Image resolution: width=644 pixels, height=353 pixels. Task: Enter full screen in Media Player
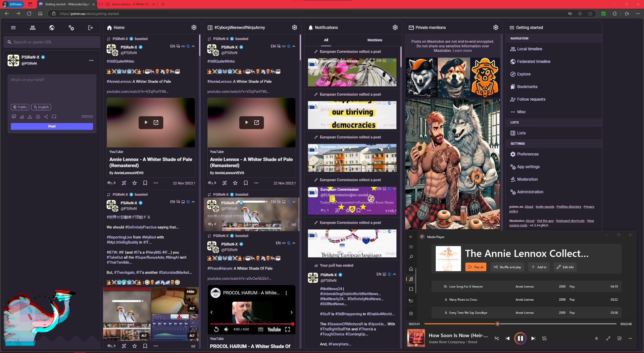(x=608, y=338)
